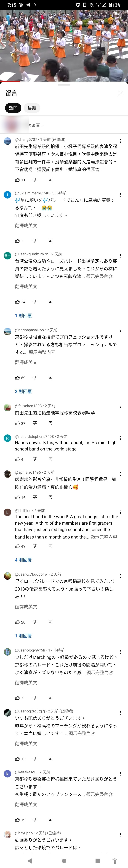128x868 pixels.
Task: Reply to @felixchen1398's comment
Action: [x=50, y=423]
